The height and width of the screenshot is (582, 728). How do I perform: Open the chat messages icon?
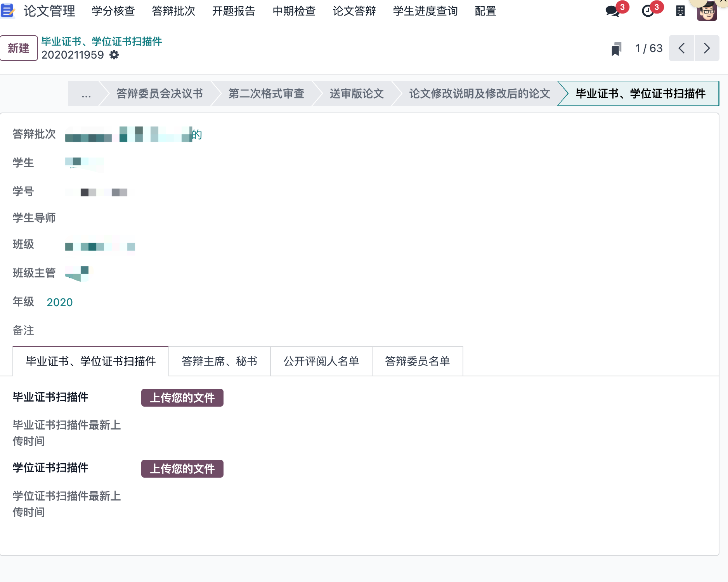tap(613, 11)
